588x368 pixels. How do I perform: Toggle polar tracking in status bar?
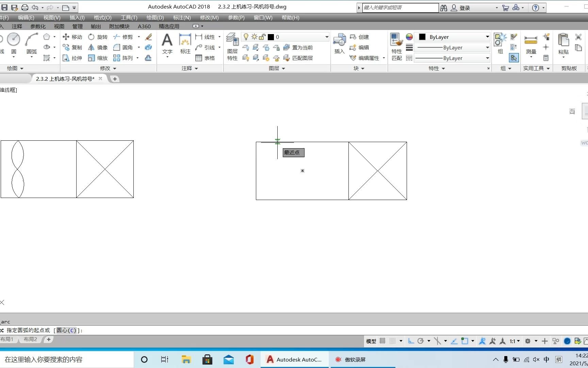click(421, 341)
